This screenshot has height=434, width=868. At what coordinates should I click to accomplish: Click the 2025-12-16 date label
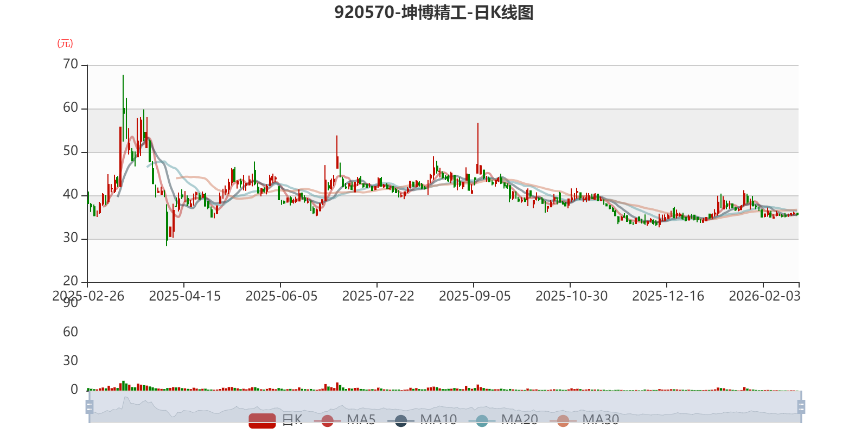667,296
